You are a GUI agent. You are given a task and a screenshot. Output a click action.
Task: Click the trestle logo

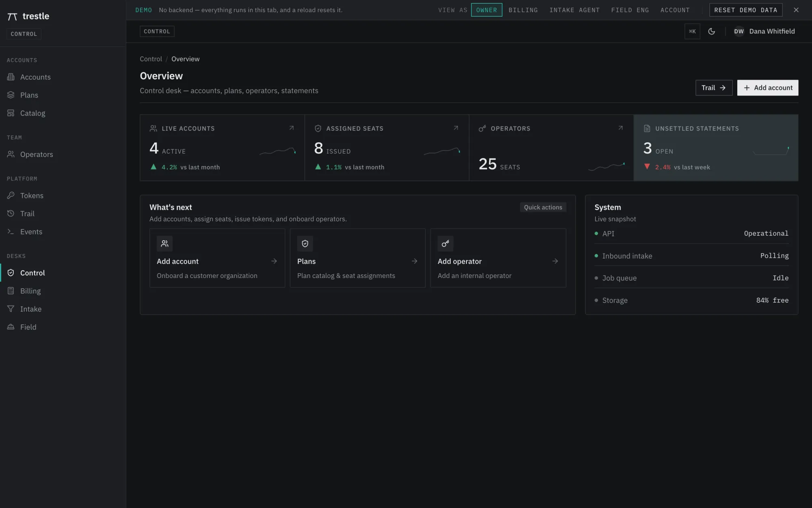28,16
